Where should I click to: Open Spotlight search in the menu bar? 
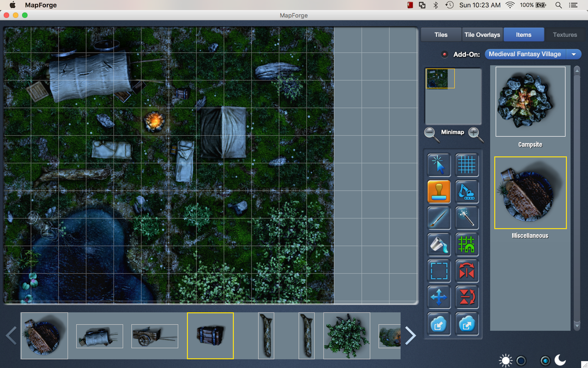559,5
